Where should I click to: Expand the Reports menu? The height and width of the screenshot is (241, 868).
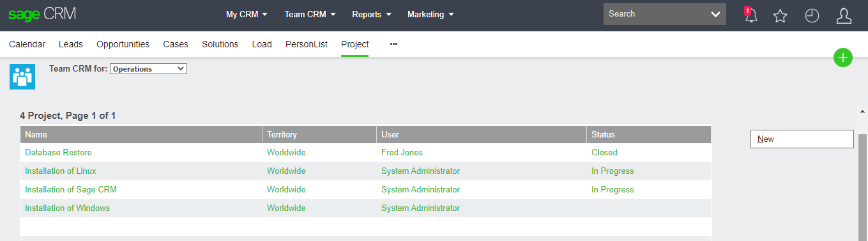click(x=372, y=14)
